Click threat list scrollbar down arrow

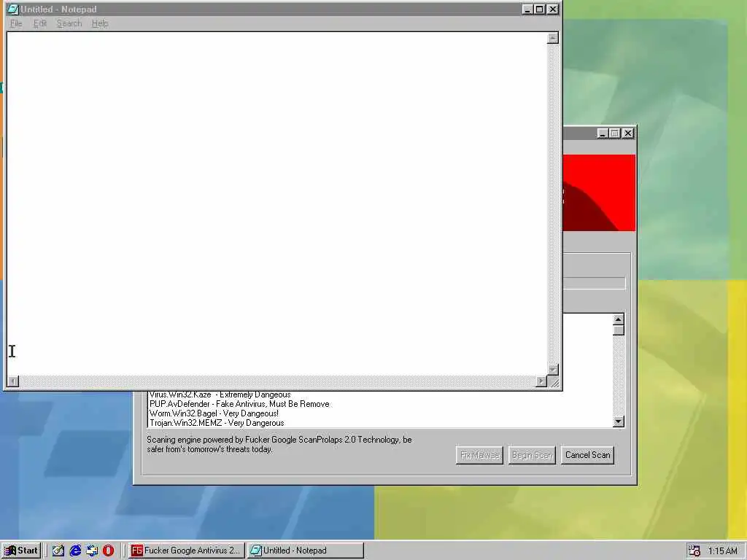coord(619,421)
